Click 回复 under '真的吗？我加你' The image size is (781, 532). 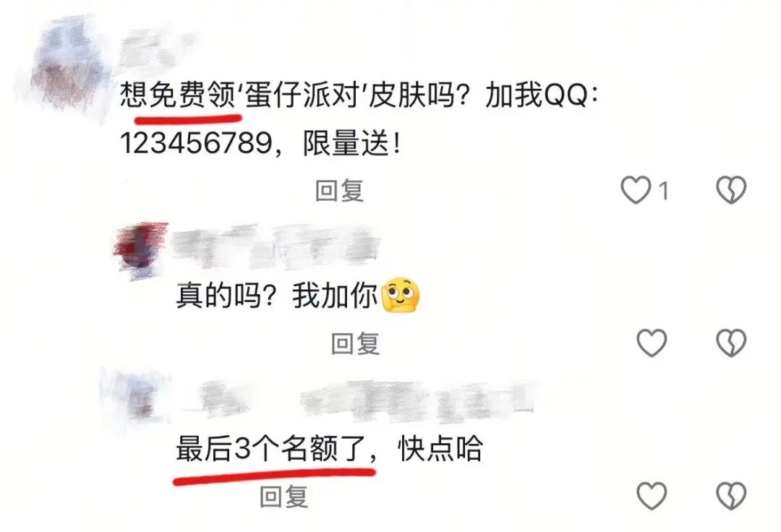(x=356, y=343)
